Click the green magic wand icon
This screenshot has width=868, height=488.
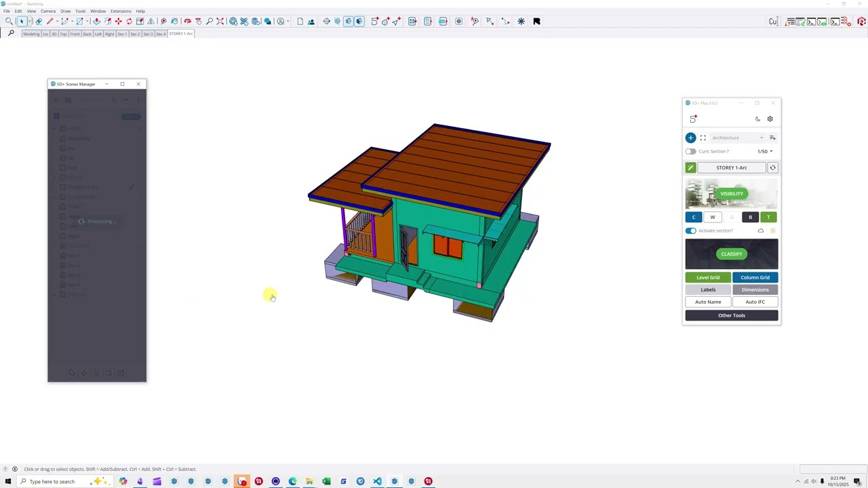click(x=690, y=167)
